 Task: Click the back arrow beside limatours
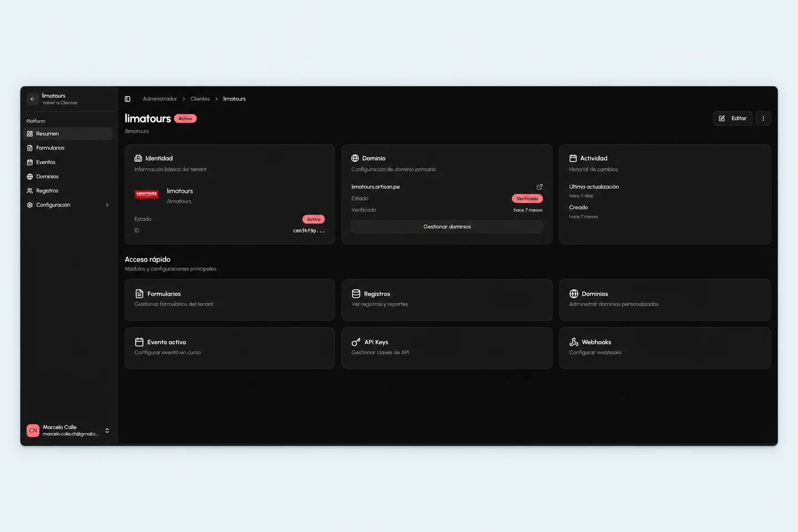click(33, 99)
